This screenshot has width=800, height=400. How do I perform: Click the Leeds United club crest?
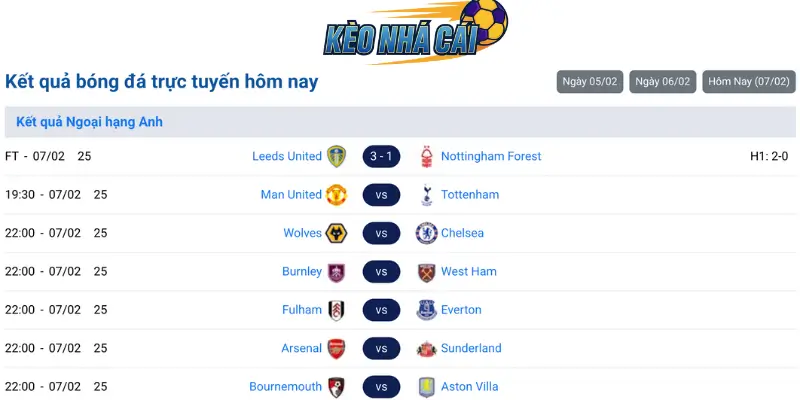click(337, 156)
